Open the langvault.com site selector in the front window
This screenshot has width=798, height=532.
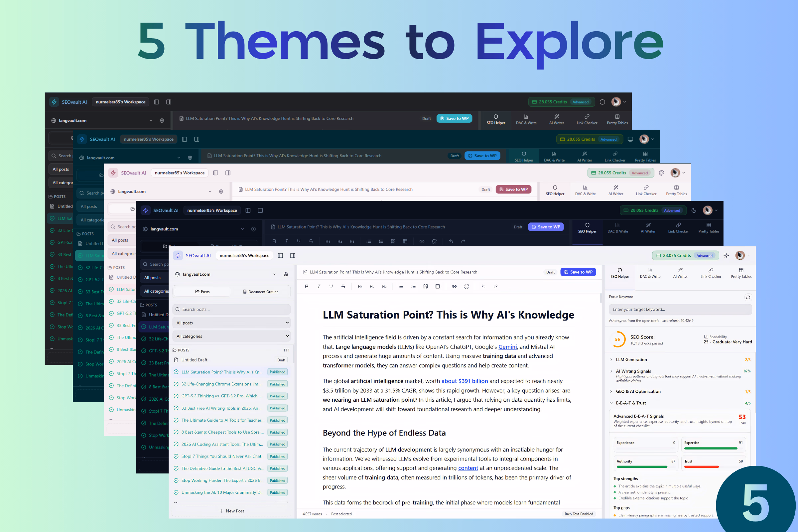click(x=226, y=274)
